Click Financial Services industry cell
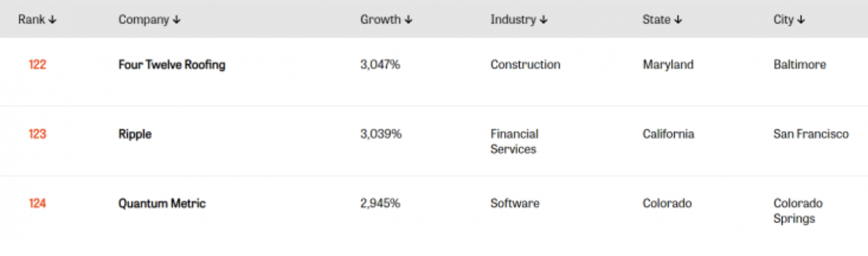868x256 pixels. tap(515, 142)
